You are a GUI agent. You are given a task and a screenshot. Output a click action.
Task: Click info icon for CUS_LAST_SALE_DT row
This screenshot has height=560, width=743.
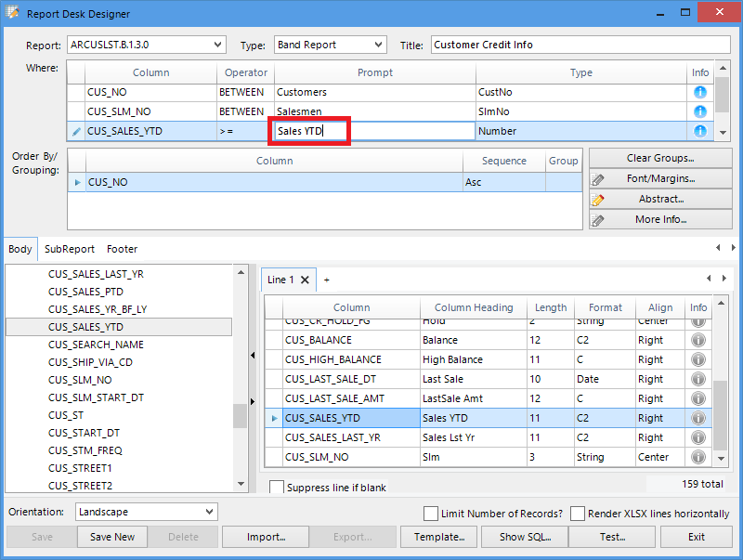698,379
